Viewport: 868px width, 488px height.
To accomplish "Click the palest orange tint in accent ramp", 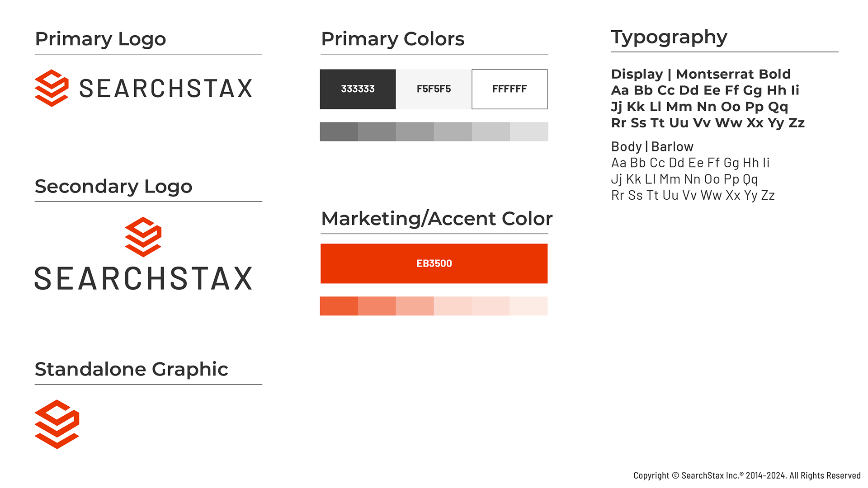I will [x=529, y=306].
